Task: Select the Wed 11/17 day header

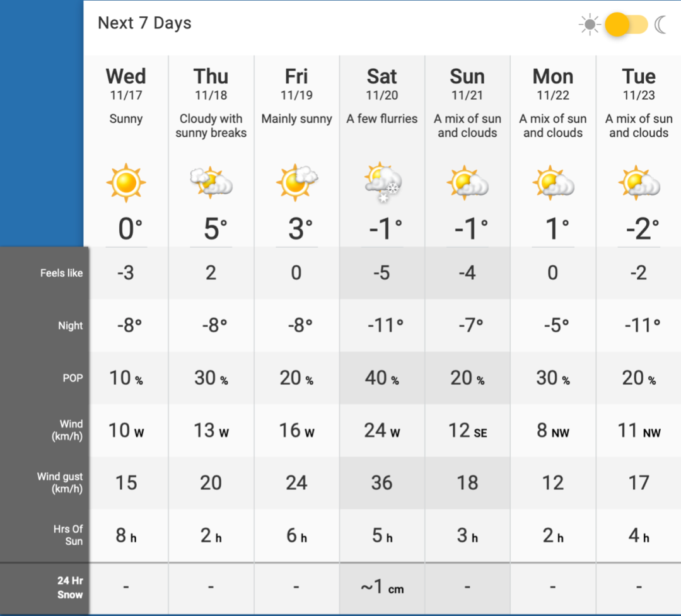Action: coord(126,84)
